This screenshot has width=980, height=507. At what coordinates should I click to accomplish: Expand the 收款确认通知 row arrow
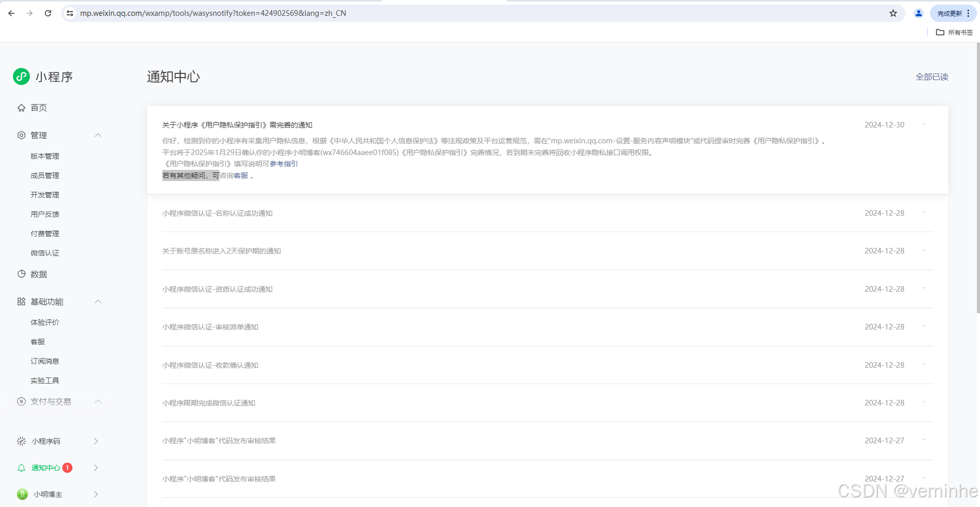(x=924, y=365)
